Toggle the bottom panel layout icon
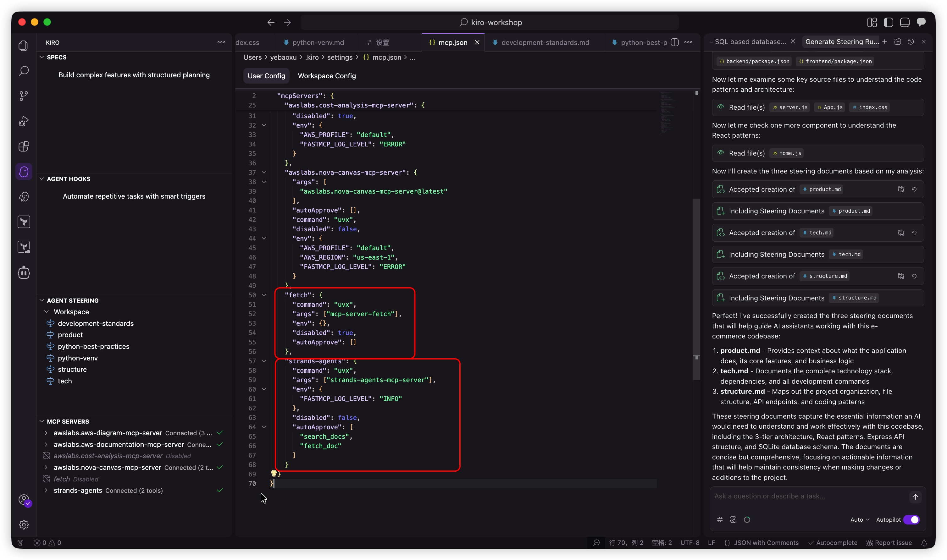The image size is (947, 560). click(x=904, y=23)
